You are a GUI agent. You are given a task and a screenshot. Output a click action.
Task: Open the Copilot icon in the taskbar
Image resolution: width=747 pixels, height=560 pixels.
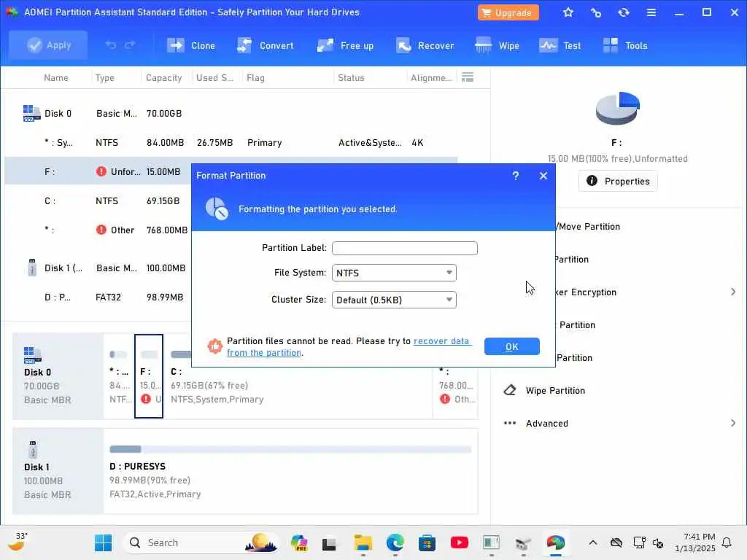pos(298,542)
